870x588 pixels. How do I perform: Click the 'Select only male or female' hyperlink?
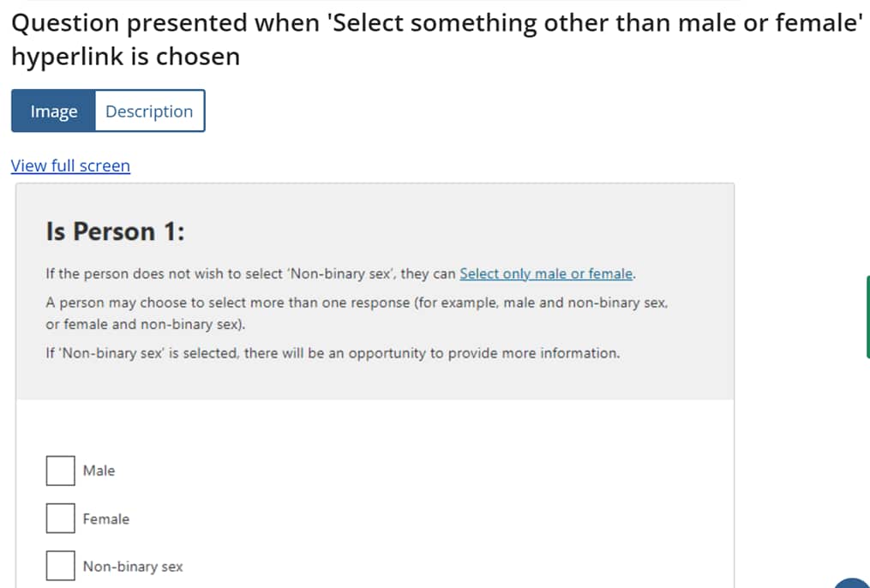547,273
